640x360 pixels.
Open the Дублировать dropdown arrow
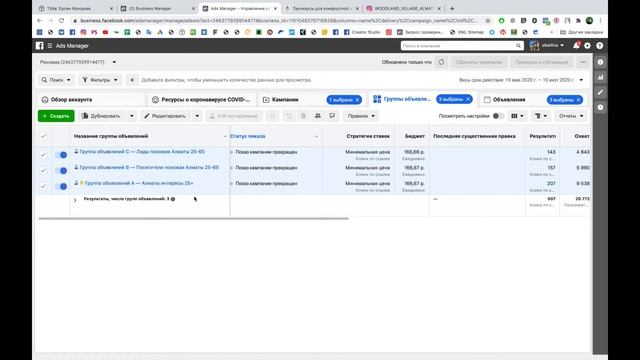(x=131, y=116)
